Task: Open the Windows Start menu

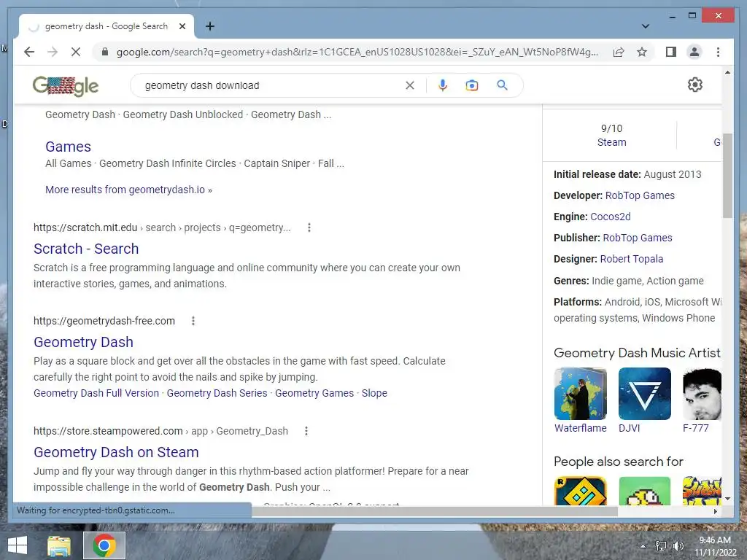Action: [18, 545]
